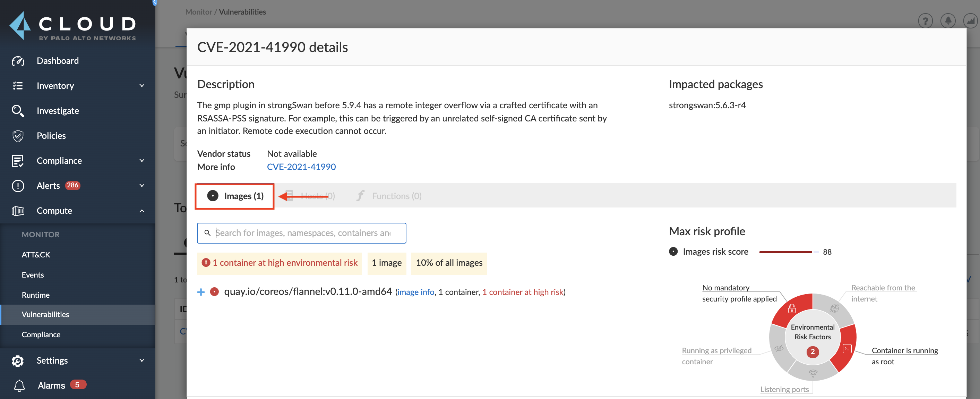The height and width of the screenshot is (399, 980).
Task: Open the CVE-2021-41990 more info link
Action: click(301, 167)
